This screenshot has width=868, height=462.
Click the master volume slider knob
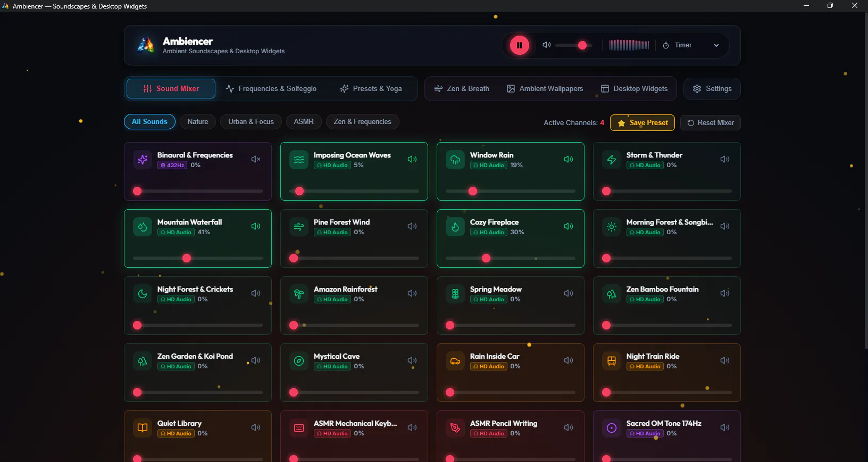point(582,45)
